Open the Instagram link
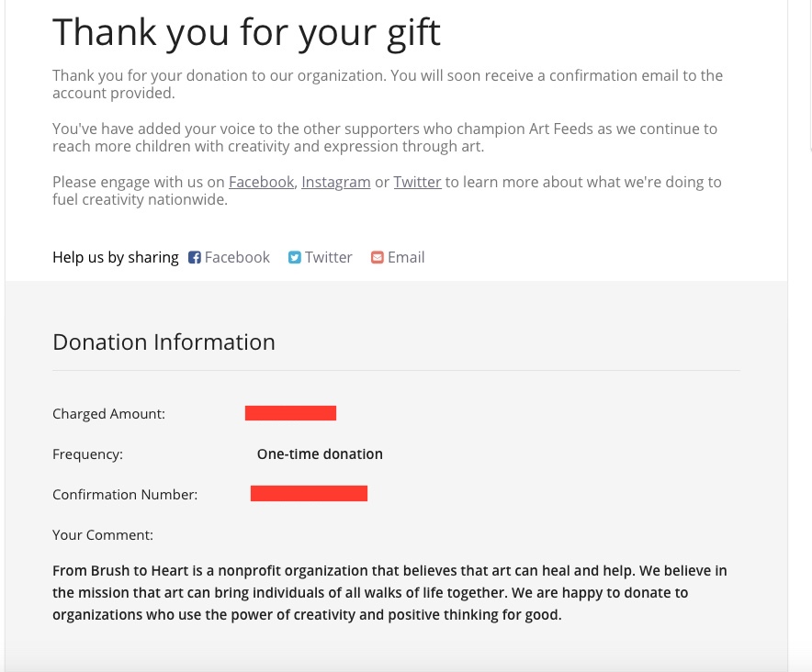 (x=335, y=182)
